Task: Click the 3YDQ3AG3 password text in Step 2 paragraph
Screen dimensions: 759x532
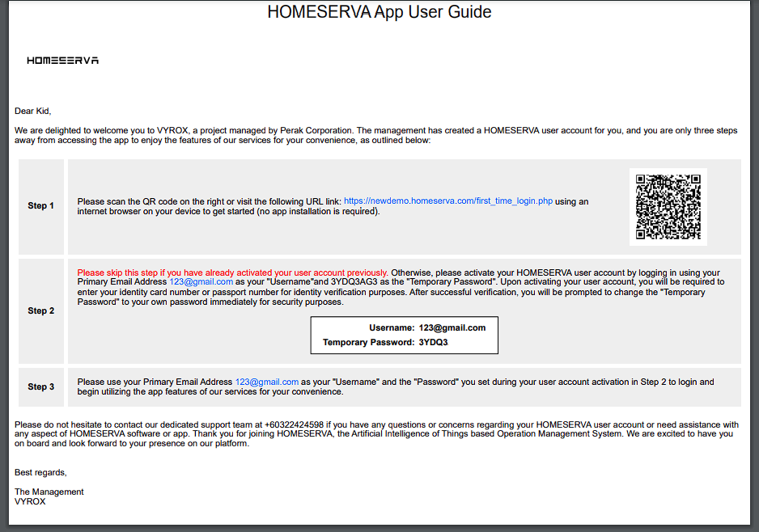Action: pos(353,282)
